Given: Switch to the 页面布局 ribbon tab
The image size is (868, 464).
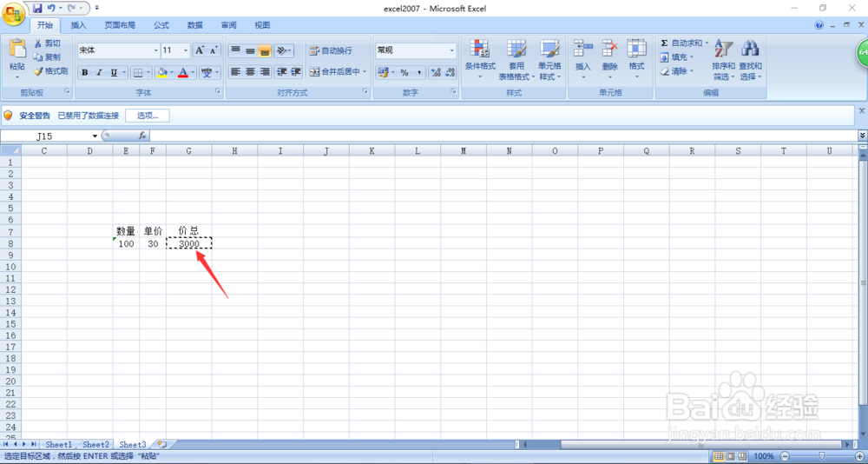Looking at the screenshot, I should [x=120, y=25].
